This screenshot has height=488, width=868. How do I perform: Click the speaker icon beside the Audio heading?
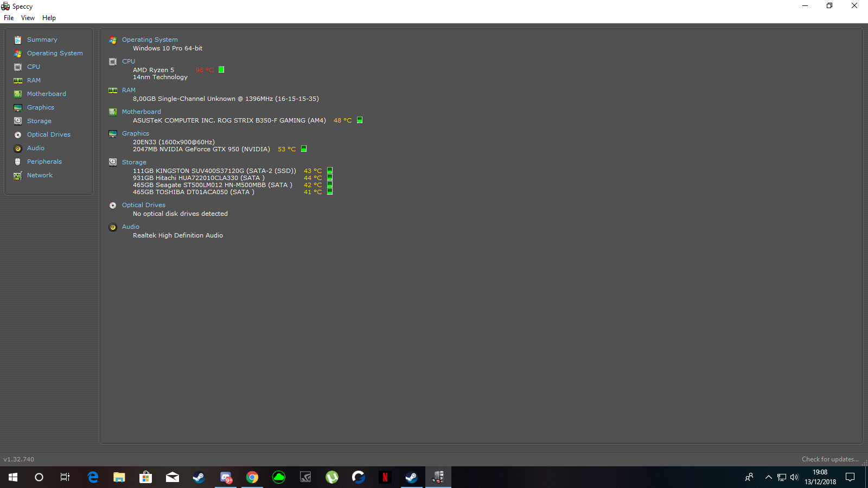coord(113,227)
